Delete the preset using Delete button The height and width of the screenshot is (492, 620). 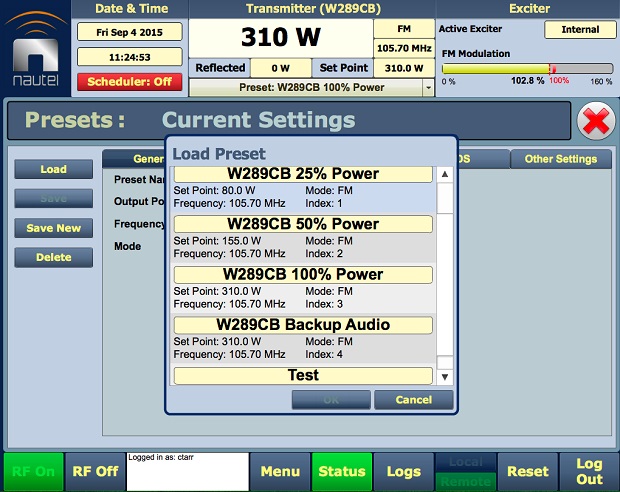pos(54,257)
